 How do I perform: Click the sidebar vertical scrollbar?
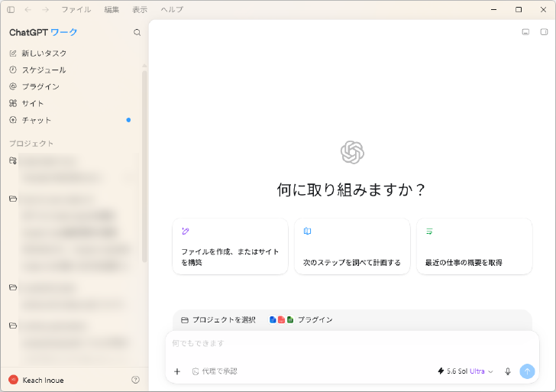pyautogui.click(x=144, y=167)
